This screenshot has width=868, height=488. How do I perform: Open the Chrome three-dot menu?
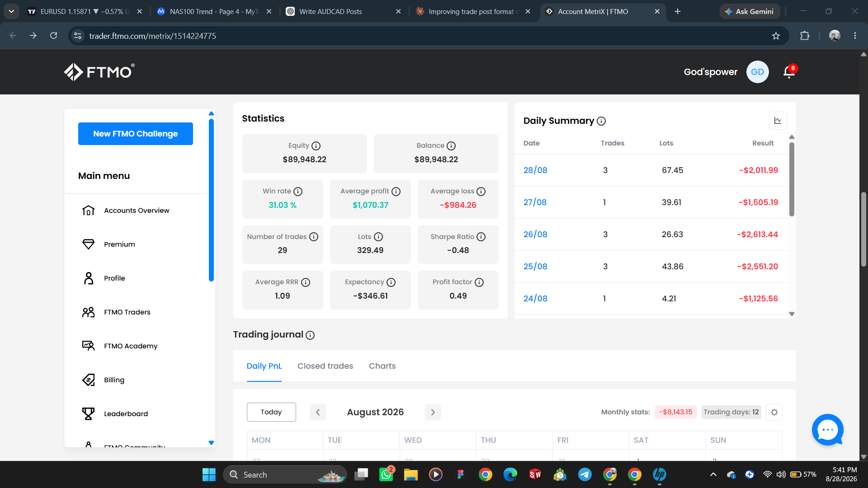[x=855, y=36]
